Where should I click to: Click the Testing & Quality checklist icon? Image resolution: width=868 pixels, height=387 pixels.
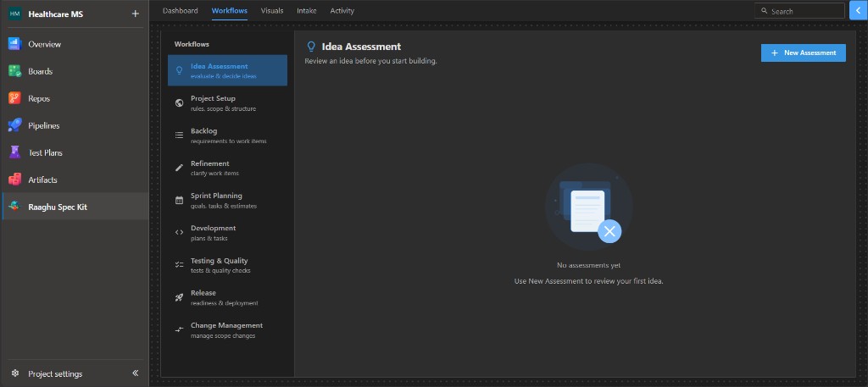tap(179, 265)
